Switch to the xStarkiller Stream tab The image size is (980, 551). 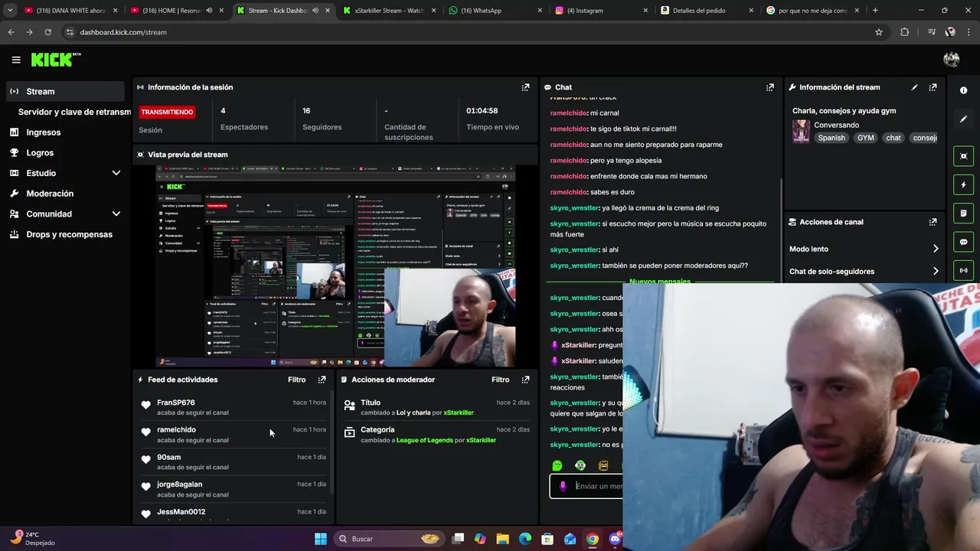(388, 11)
